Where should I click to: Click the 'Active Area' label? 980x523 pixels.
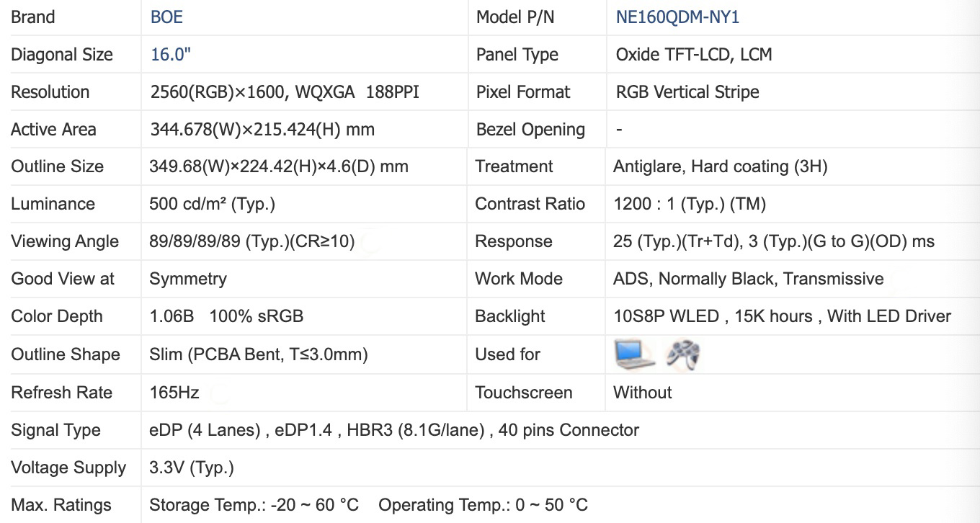53,130
